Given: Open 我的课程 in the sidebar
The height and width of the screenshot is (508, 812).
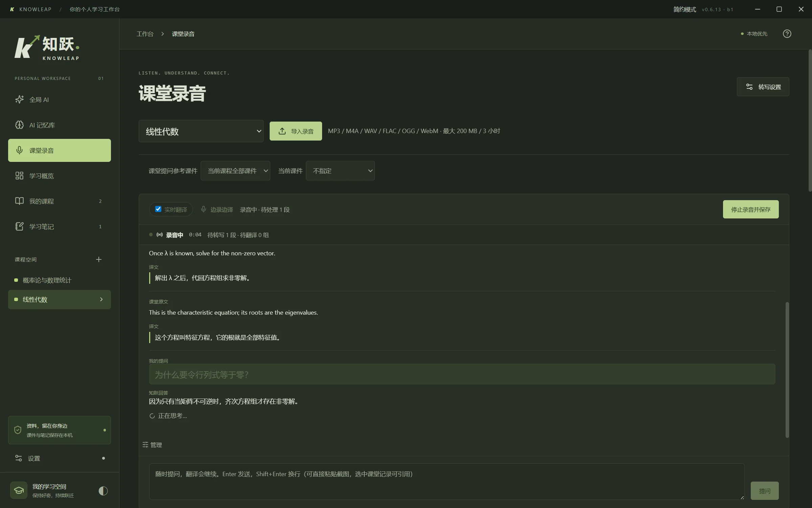Looking at the screenshot, I should click(59, 201).
